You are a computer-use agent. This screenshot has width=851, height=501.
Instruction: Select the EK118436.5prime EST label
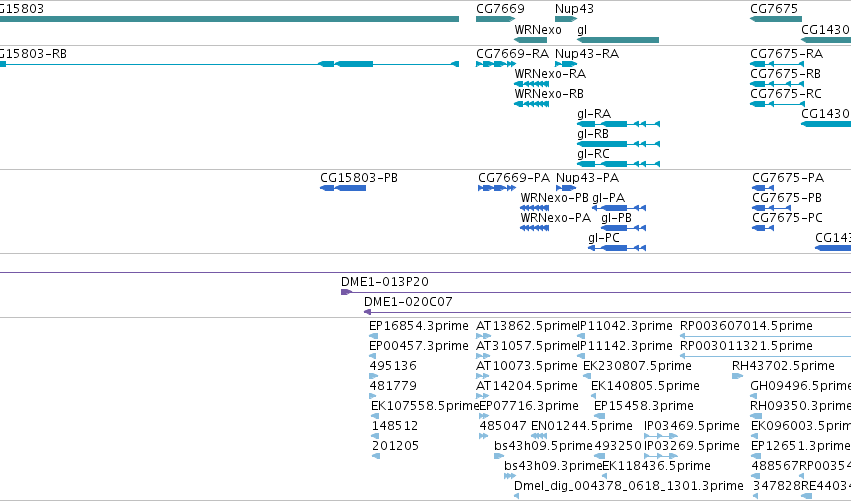(657, 467)
